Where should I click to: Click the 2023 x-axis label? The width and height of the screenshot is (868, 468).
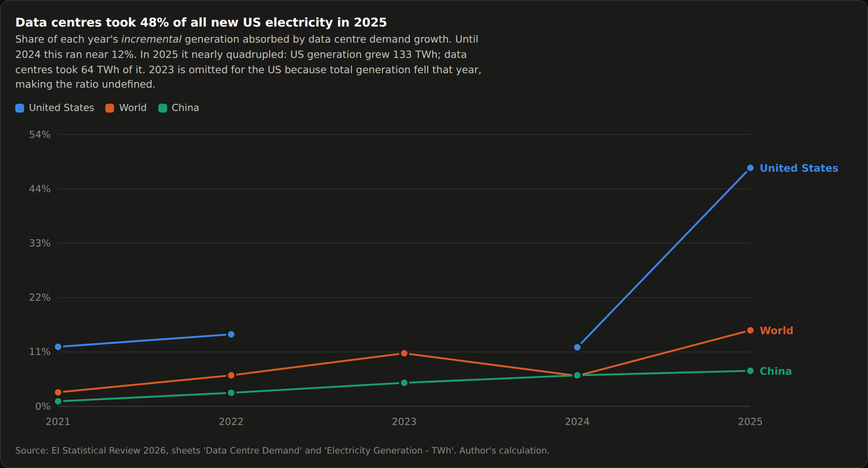point(404,422)
